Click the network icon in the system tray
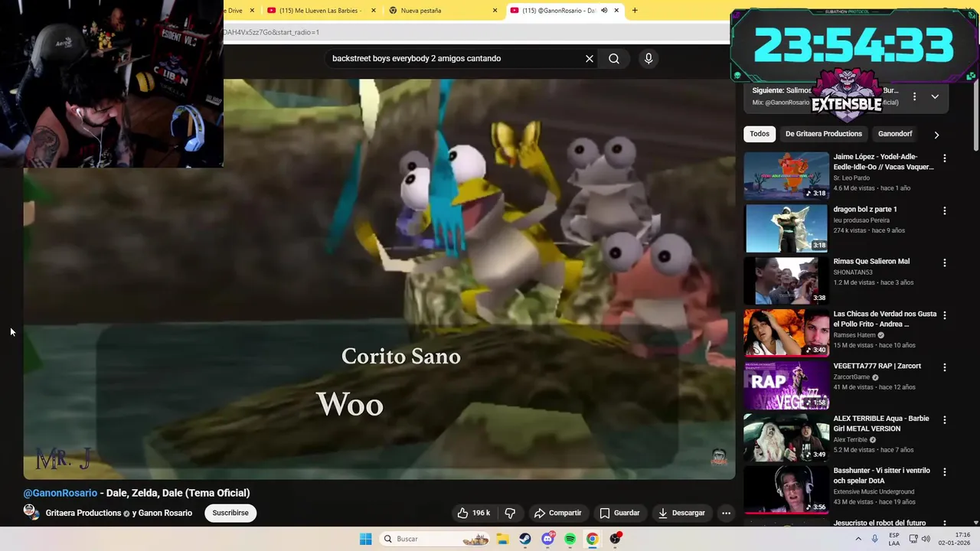The height and width of the screenshot is (551, 980). click(x=913, y=539)
